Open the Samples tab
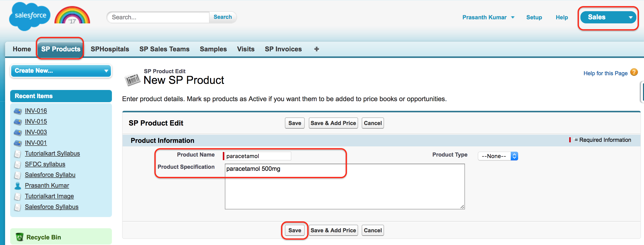The width and height of the screenshot is (644, 245). pos(213,49)
